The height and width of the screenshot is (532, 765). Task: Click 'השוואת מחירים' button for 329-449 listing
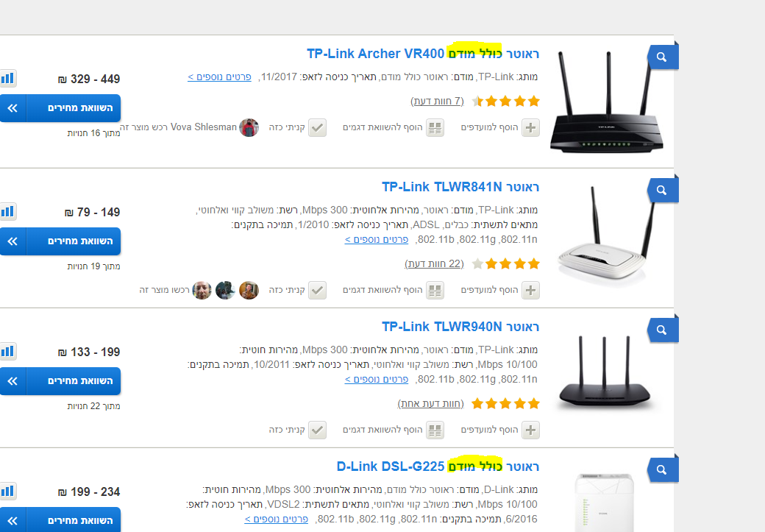coord(60,108)
